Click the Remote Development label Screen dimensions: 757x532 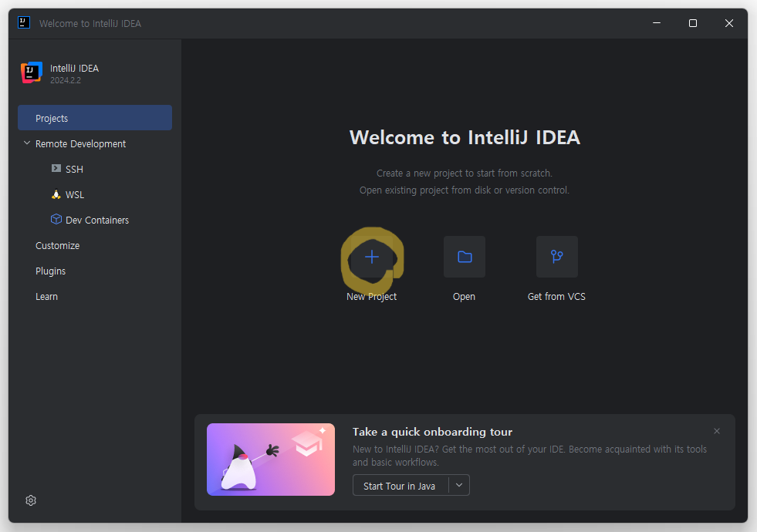(80, 143)
